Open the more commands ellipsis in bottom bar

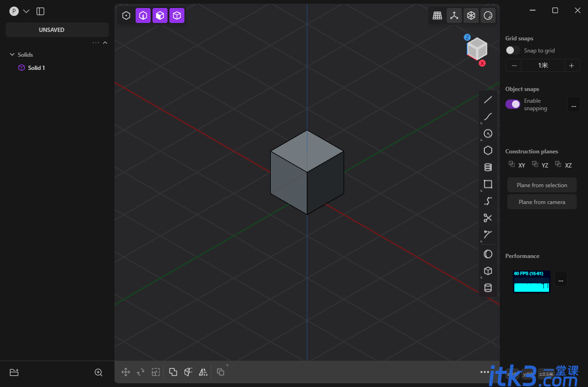485,372
